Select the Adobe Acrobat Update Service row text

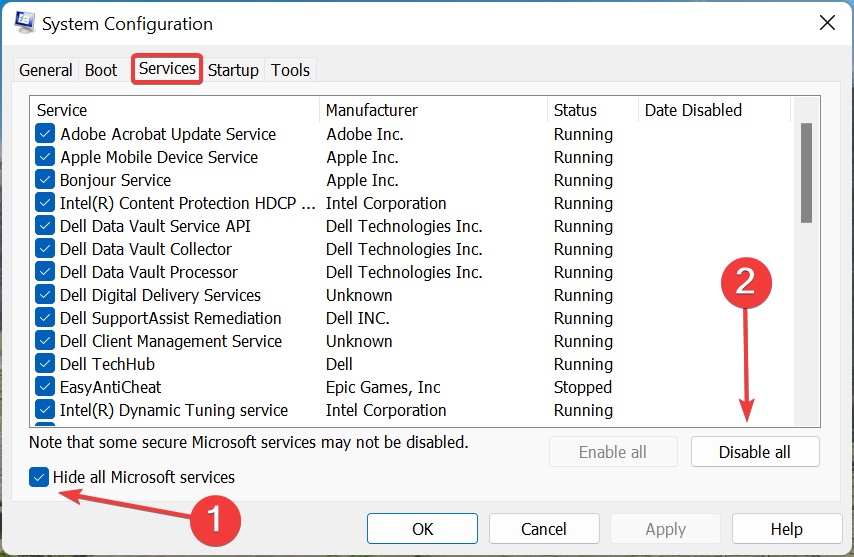[x=168, y=134]
